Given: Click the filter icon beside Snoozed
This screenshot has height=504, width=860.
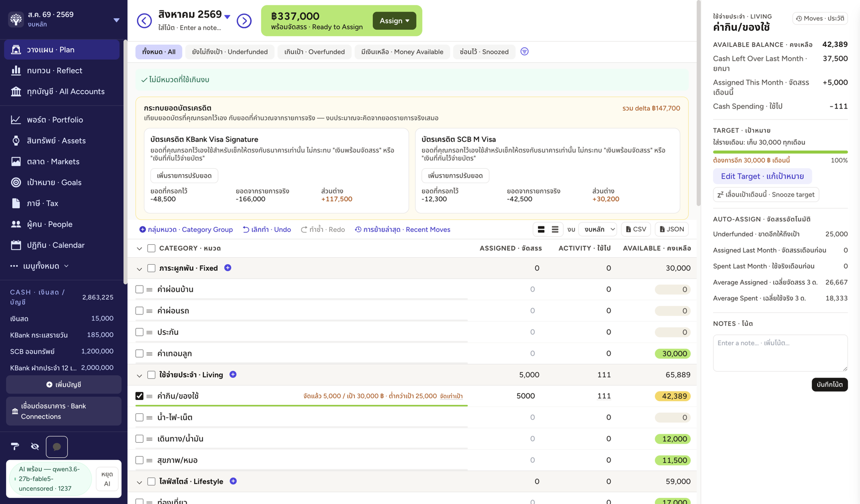Looking at the screenshot, I should point(525,51).
